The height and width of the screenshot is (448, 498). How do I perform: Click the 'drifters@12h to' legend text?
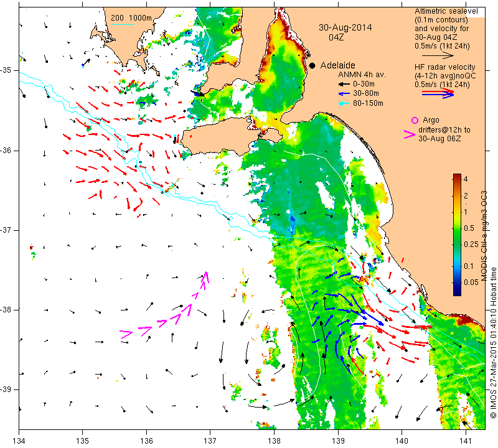tap(444, 130)
